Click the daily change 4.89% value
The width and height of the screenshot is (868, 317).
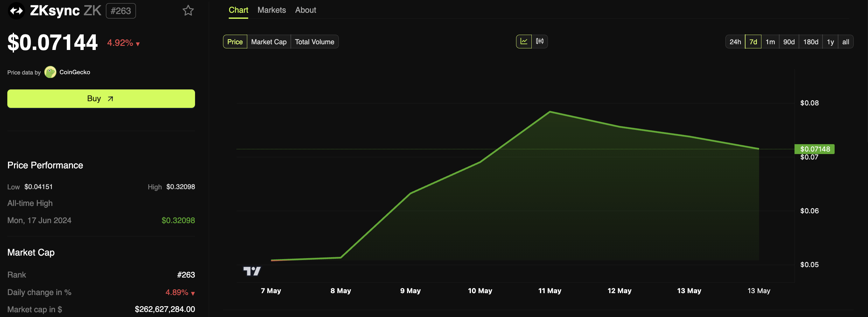tap(180, 292)
